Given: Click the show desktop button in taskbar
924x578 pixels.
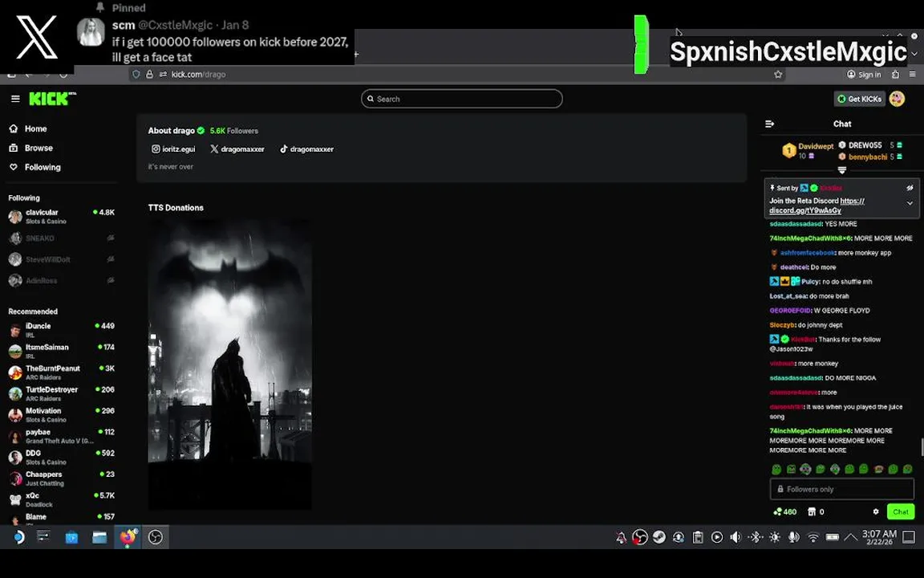Looking at the screenshot, I should pyautogui.click(x=909, y=537).
